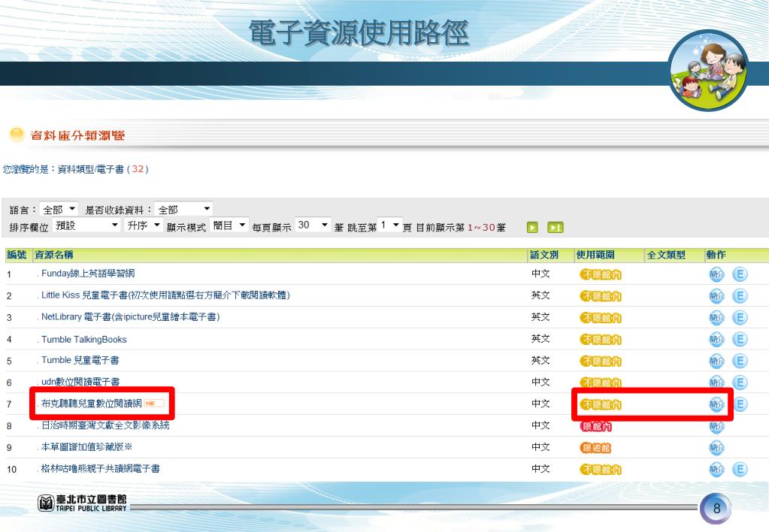Click the family illustration circle image

[x=707, y=70]
